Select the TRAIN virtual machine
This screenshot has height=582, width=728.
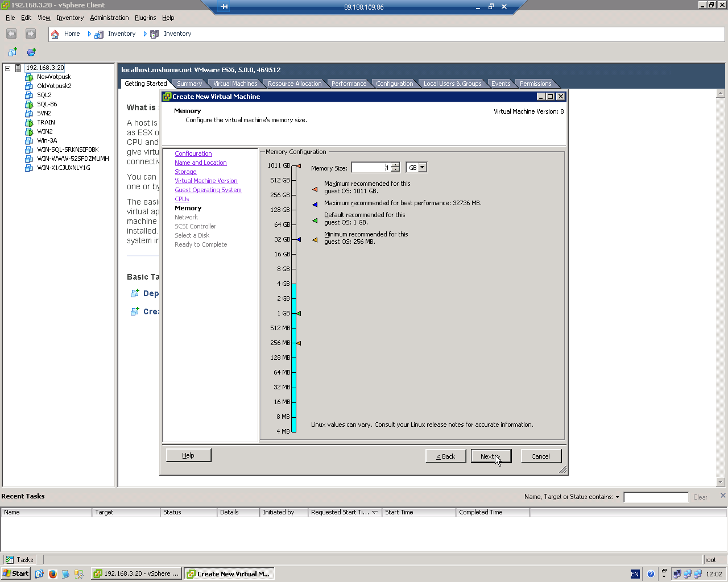pyautogui.click(x=46, y=122)
